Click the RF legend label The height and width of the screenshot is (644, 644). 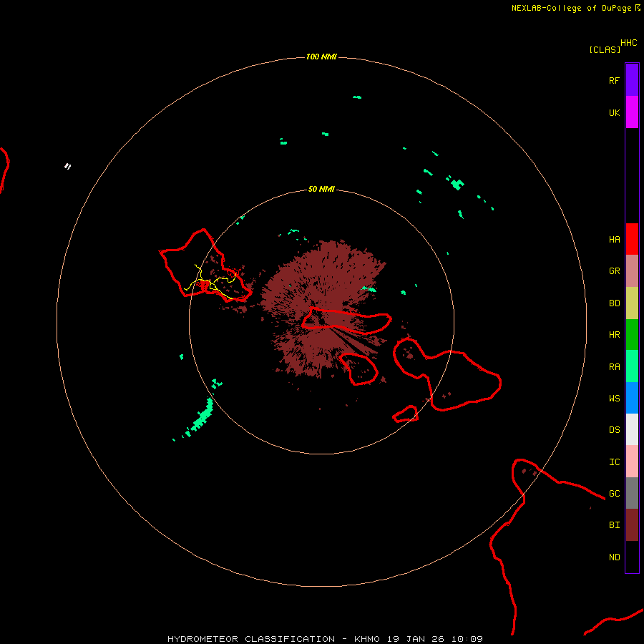tap(614, 80)
